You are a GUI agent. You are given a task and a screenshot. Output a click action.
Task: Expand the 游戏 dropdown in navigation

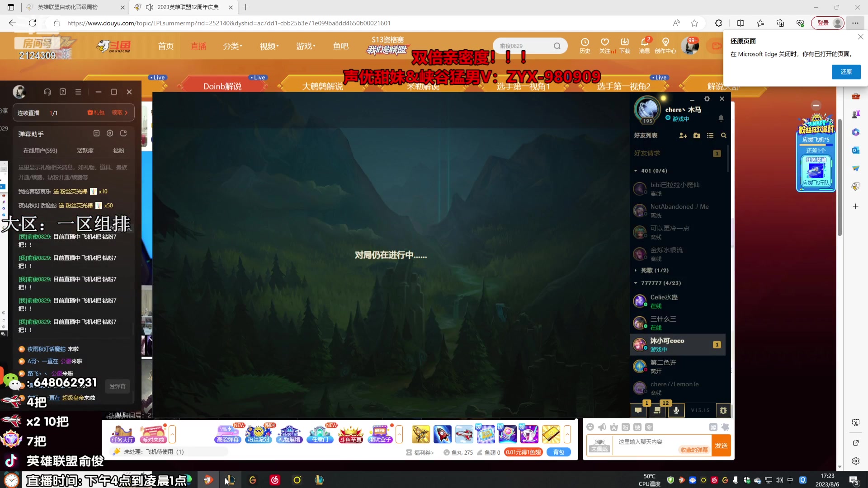306,46
